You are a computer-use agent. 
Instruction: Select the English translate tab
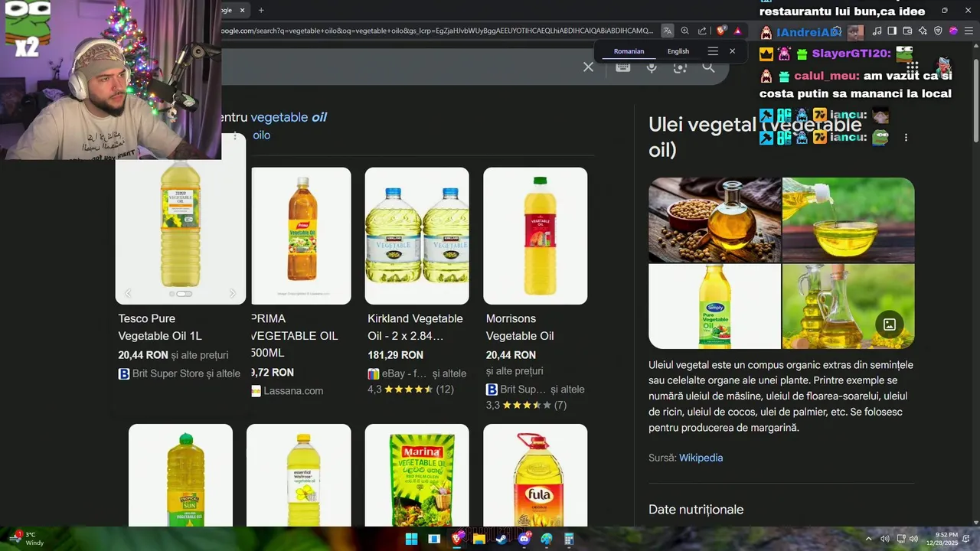pyautogui.click(x=678, y=51)
